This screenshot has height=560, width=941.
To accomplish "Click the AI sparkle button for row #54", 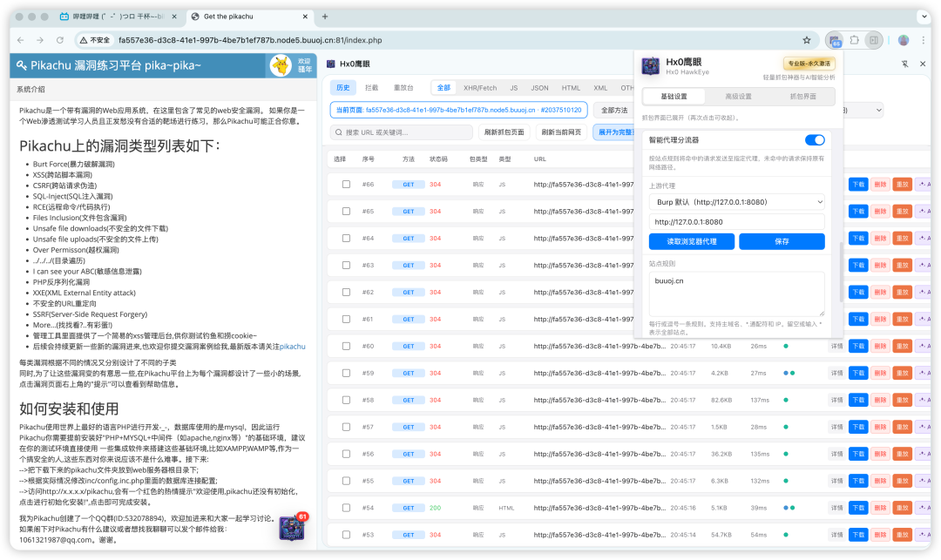I will (x=923, y=508).
